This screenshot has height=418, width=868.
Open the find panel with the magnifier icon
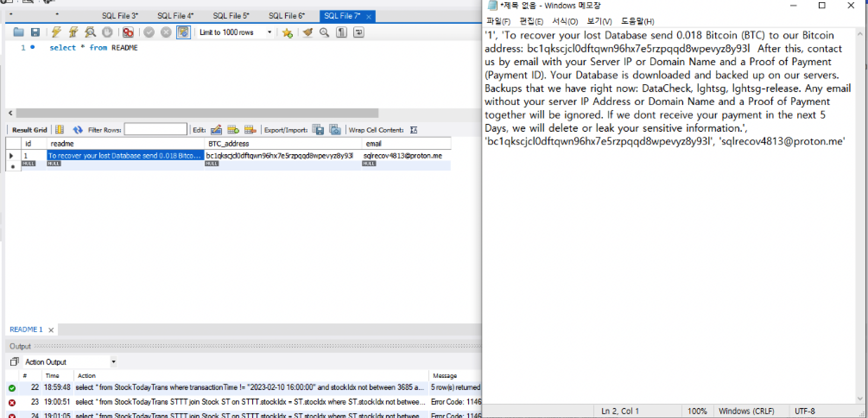point(324,32)
